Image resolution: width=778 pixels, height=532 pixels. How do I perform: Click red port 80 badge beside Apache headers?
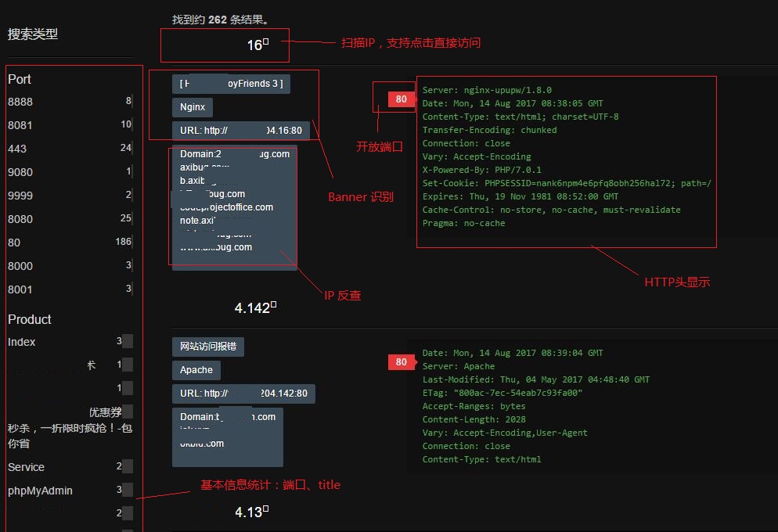(x=401, y=362)
